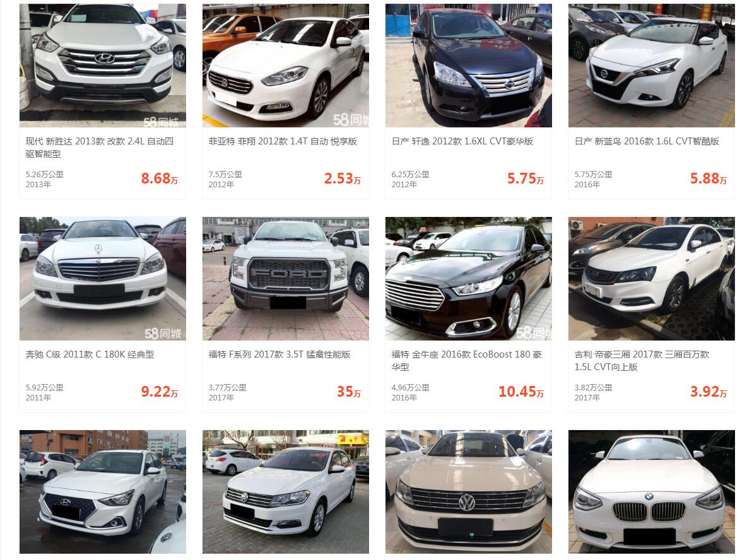Viewport: 747px width, 560px height.
Task: Click the 福特 F系列 2017款 3.5T title
Action: (279, 355)
